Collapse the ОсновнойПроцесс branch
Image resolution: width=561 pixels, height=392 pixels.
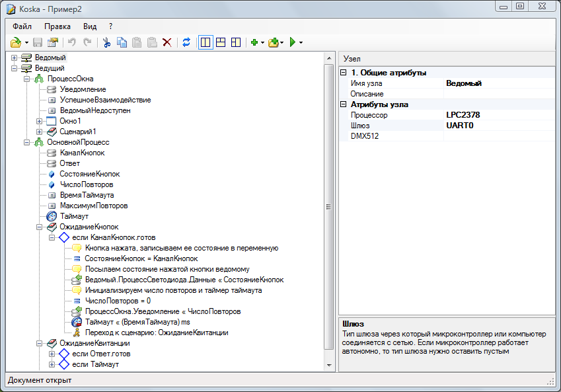(x=27, y=142)
